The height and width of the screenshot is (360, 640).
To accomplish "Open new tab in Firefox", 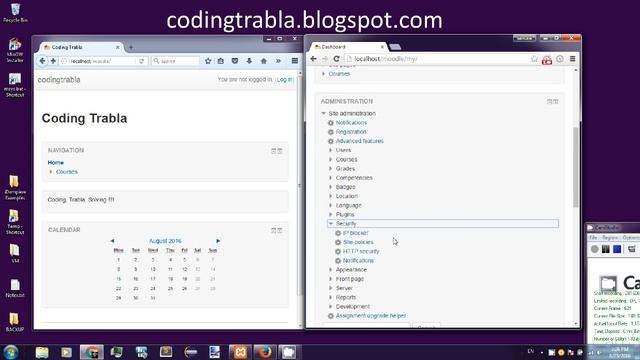I will point(131,48).
